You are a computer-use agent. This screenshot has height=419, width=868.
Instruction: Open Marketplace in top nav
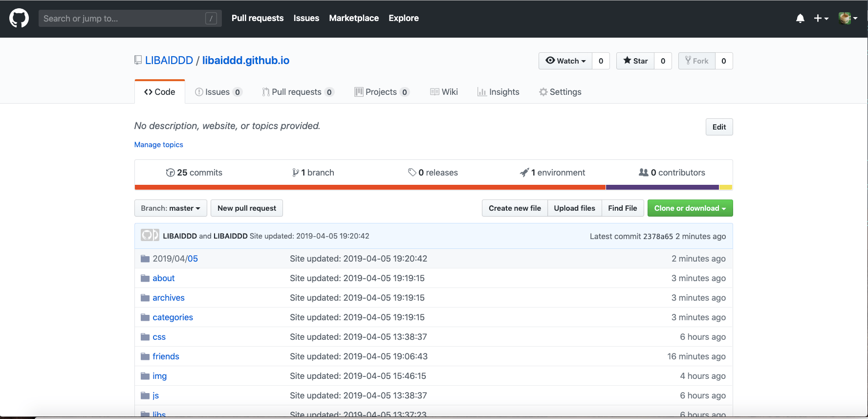[354, 18]
